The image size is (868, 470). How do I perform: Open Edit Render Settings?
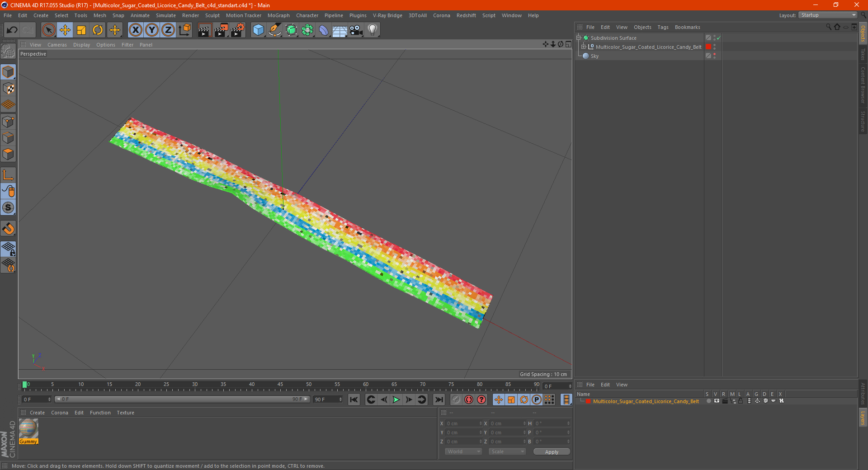(x=238, y=30)
